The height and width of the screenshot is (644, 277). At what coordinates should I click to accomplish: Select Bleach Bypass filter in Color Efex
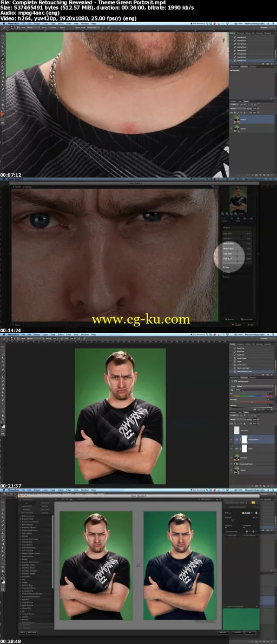28,525
